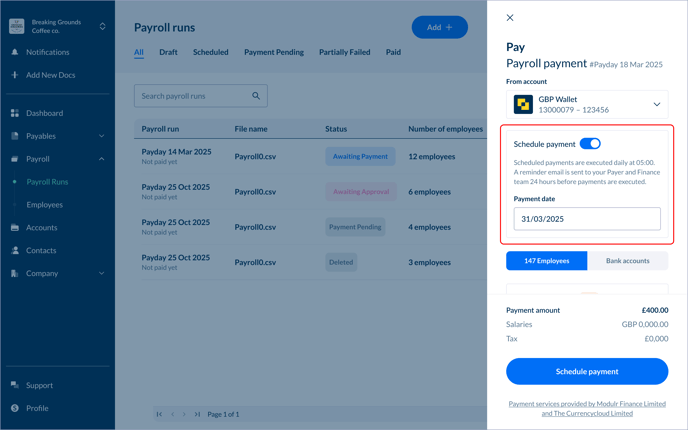
Task: Select the Draft tab
Action: coord(168,52)
